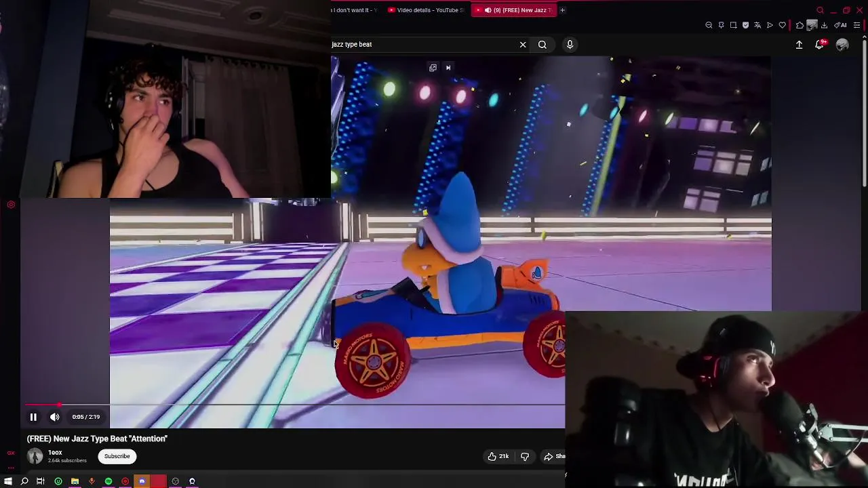This screenshot has height=488, width=868.
Task: Open the '1oox' channel name link
Action: tap(55, 453)
